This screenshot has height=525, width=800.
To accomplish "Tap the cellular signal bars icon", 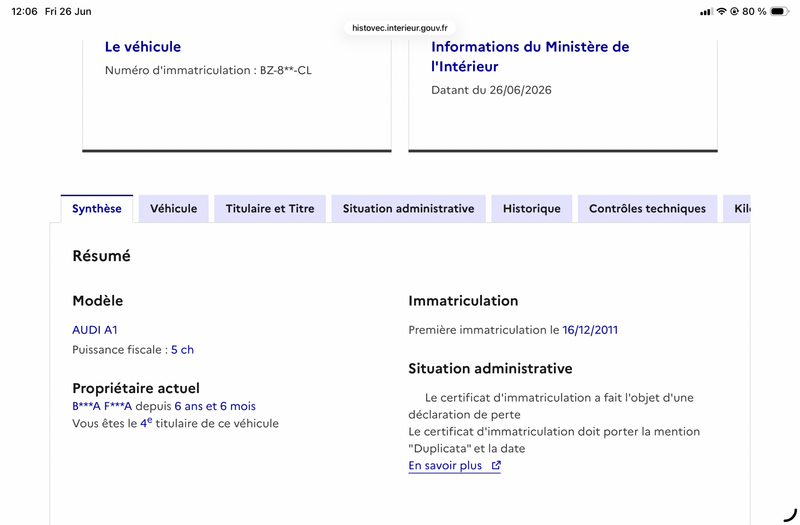I will [706, 11].
